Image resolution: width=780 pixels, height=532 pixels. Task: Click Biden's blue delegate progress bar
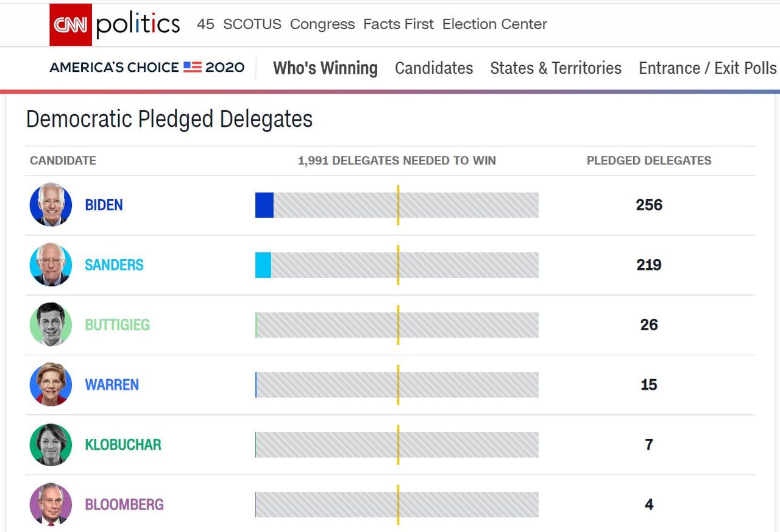pos(264,205)
